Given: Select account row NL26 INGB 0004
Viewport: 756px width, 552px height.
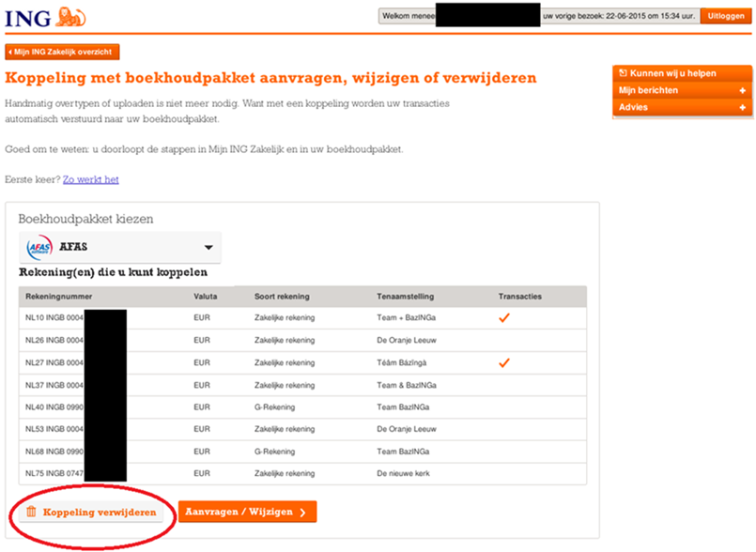Looking at the screenshot, I should (302, 341).
